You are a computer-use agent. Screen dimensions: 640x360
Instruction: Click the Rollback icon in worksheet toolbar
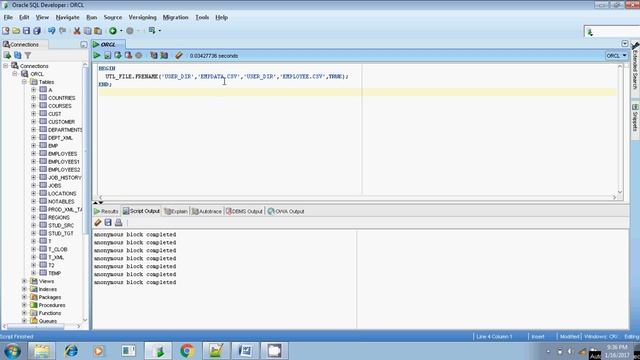[x=128, y=56]
